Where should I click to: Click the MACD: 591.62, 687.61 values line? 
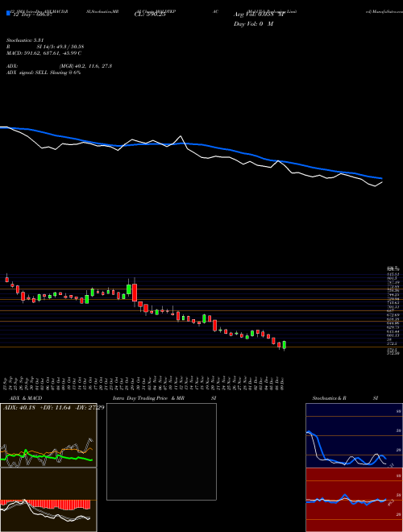coord(44,53)
